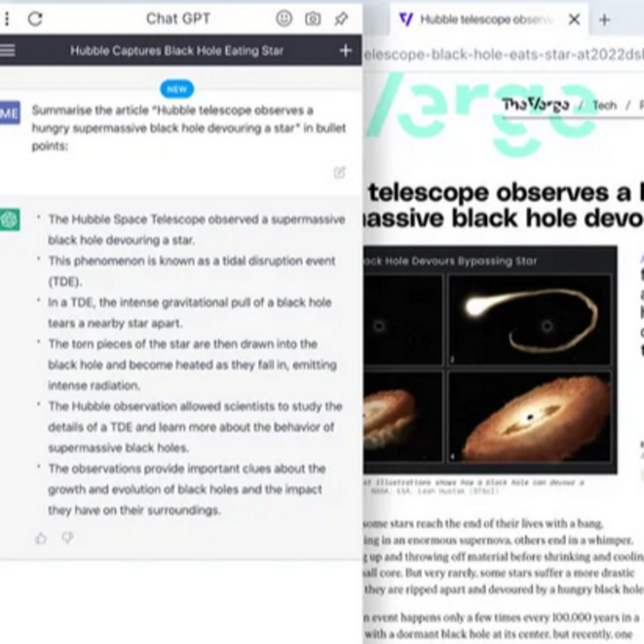The image size is (644, 644).
Task: Open a new browser tab
Action: [604, 19]
